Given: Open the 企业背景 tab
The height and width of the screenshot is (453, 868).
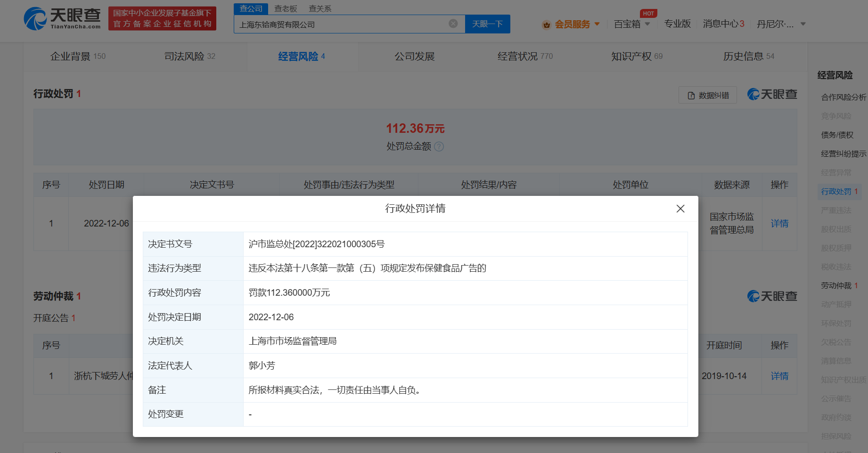Looking at the screenshot, I should 78,57.
